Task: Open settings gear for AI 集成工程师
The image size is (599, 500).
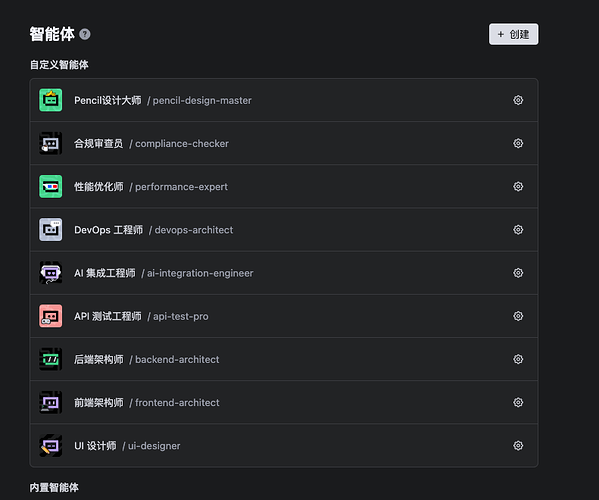Action: (518, 273)
